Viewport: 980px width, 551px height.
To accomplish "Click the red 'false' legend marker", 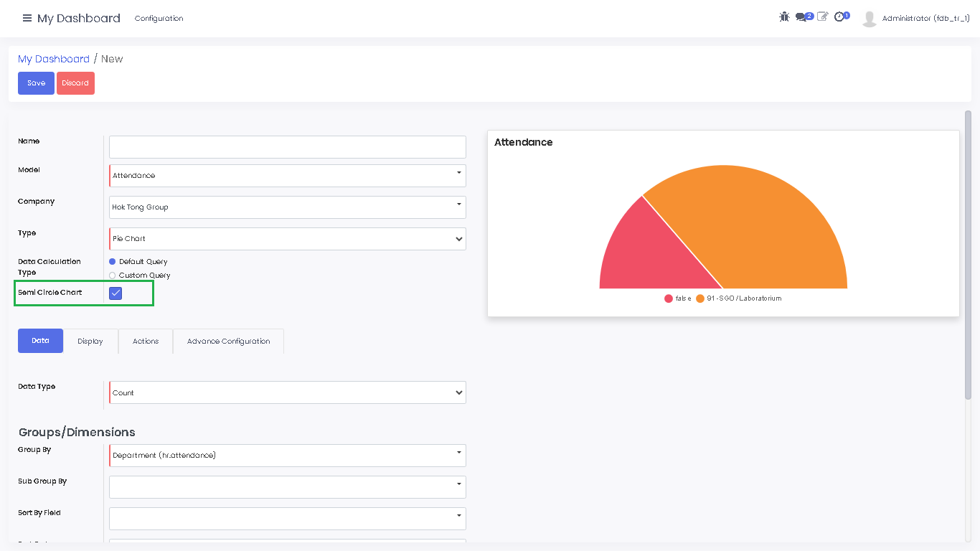I will [669, 298].
